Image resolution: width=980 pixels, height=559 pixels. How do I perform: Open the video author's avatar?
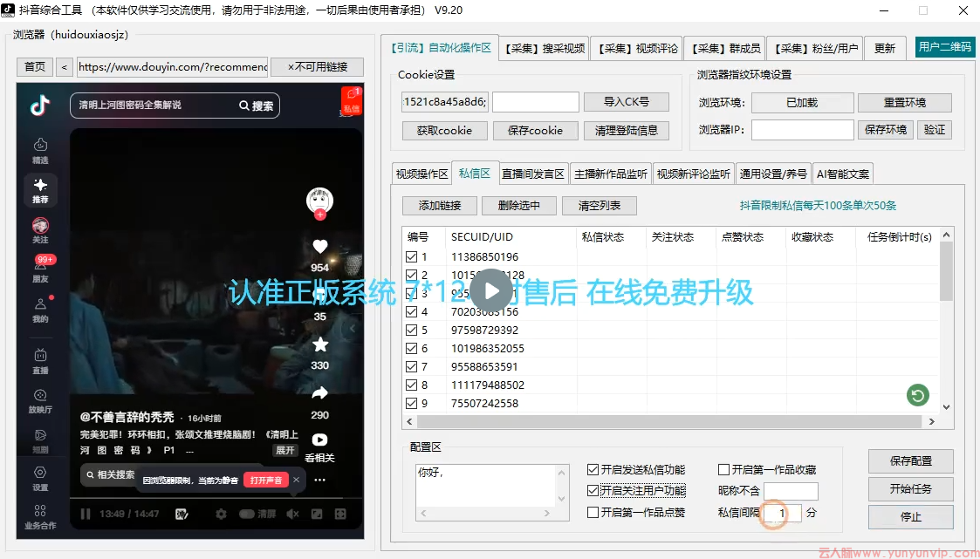[x=319, y=201]
